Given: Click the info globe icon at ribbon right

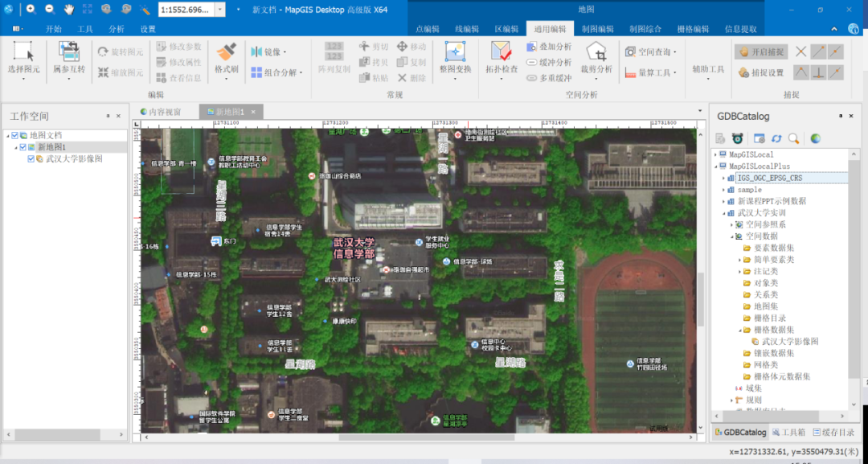Looking at the screenshot, I should pyautogui.click(x=853, y=29).
